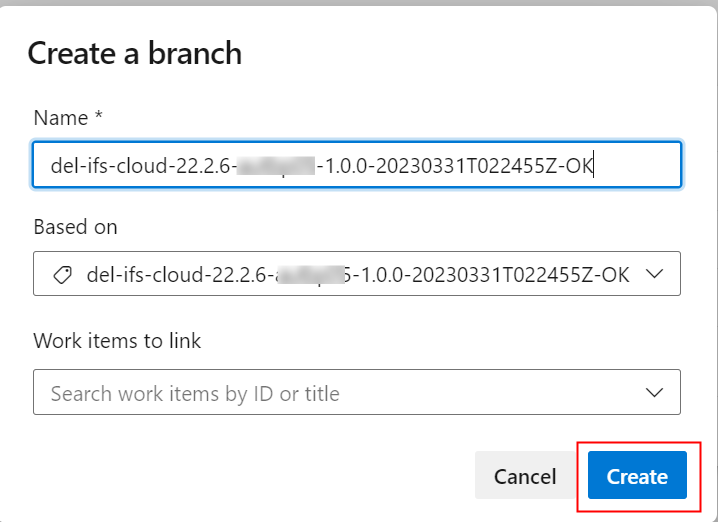Screen dimensions: 718x522
Task: Focus the branch Name text field
Action: click(357, 165)
